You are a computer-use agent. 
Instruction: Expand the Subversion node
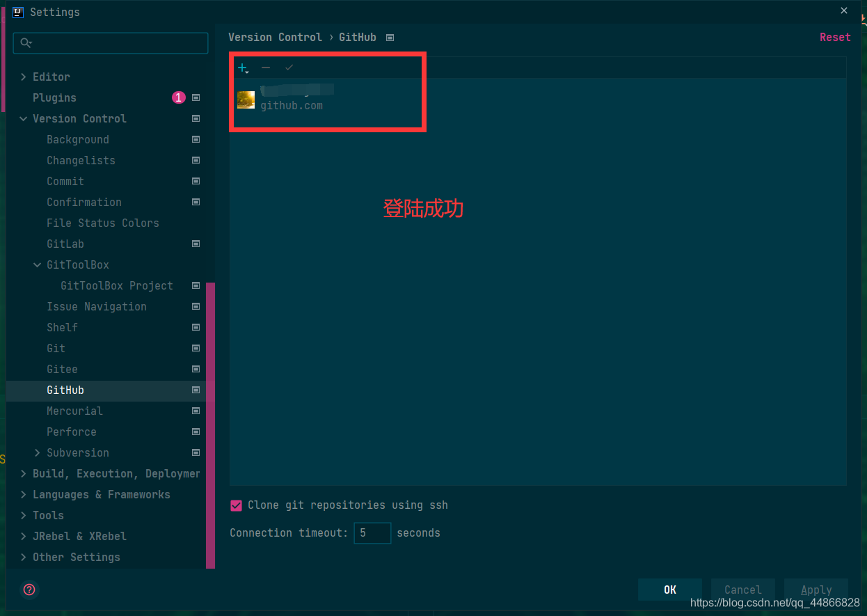[38, 453]
